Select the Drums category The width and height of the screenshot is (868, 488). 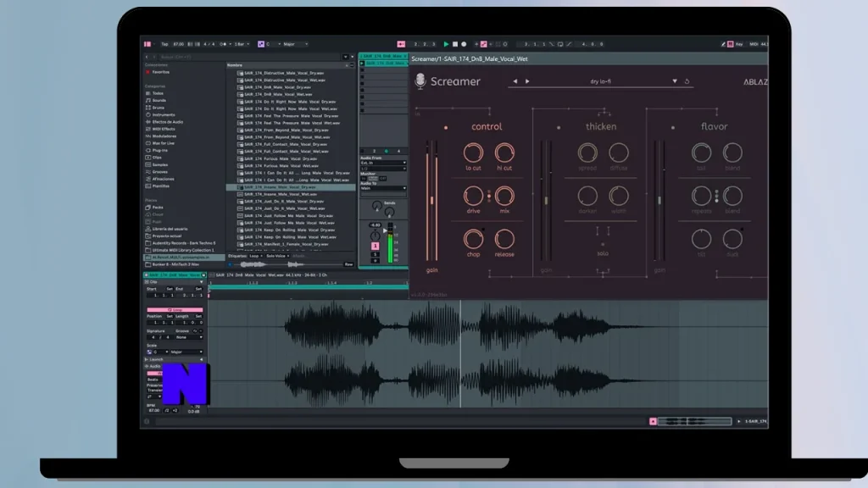[159, 108]
